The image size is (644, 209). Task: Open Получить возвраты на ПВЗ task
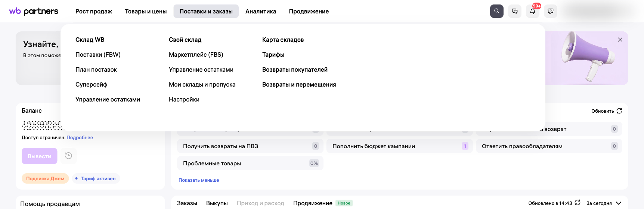pyautogui.click(x=250, y=146)
